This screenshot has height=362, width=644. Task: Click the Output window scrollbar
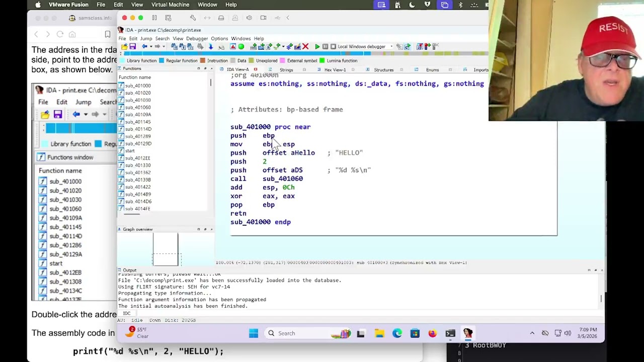601,299
